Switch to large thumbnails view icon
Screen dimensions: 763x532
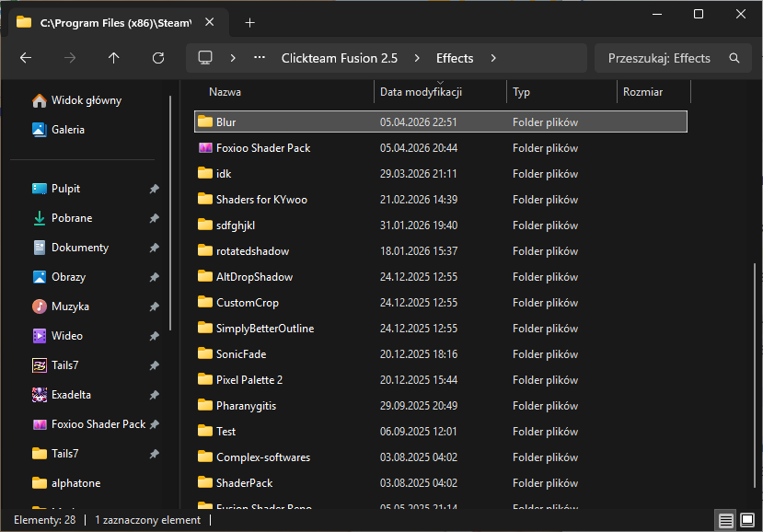click(747, 520)
